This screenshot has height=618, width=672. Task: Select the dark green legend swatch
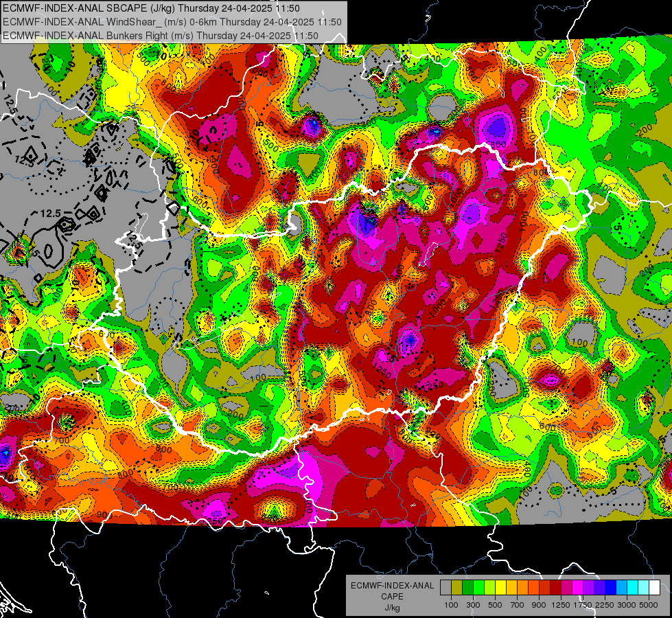(467, 588)
